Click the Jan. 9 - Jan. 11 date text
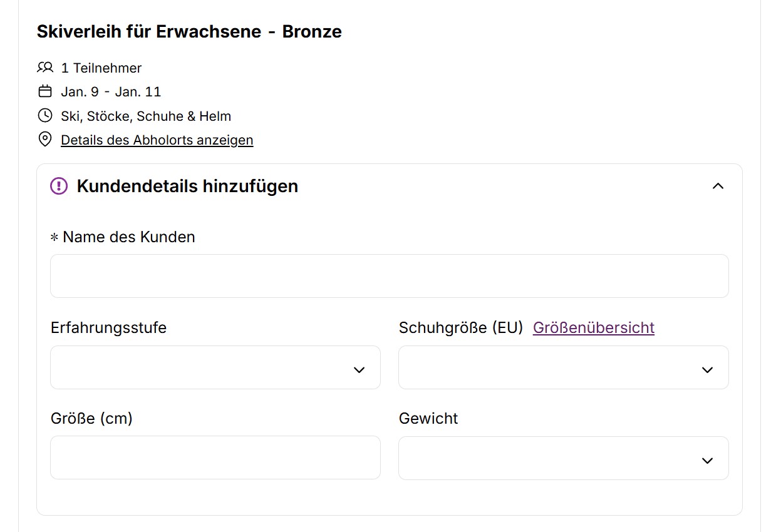 point(111,91)
